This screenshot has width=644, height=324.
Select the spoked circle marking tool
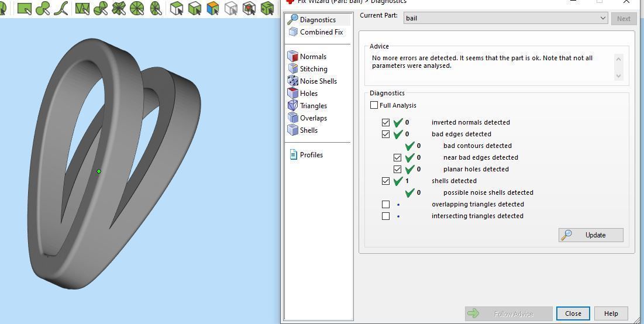137,8
